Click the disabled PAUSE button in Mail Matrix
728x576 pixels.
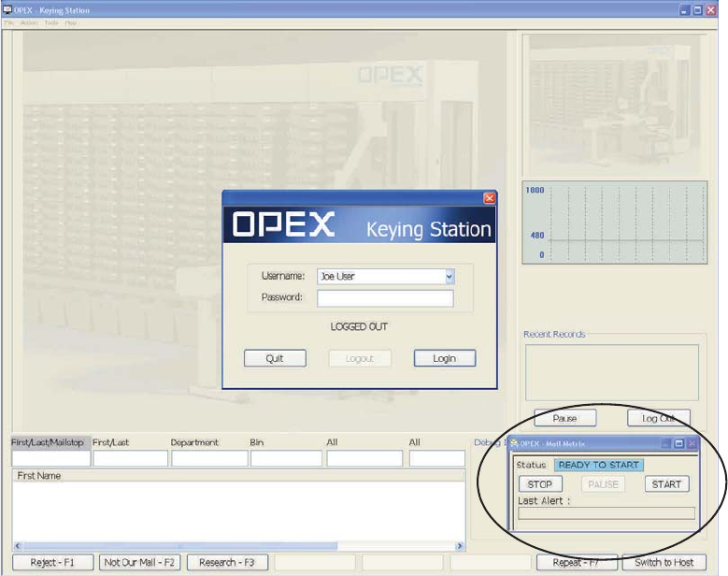pyautogui.click(x=603, y=484)
